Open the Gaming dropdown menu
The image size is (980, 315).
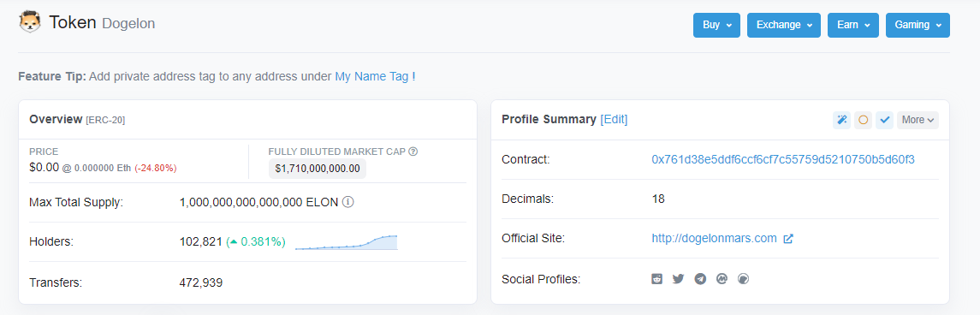click(x=918, y=25)
